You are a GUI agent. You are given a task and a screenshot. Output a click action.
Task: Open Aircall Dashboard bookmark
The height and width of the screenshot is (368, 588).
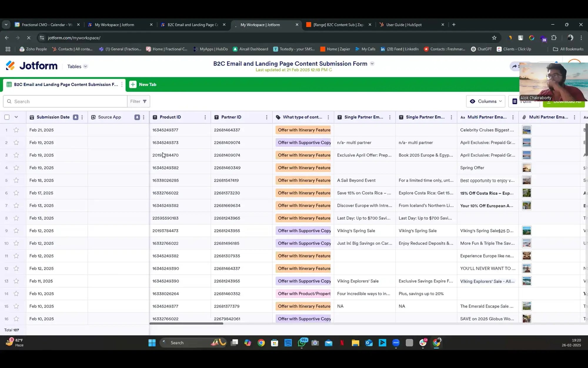pyautogui.click(x=250, y=49)
